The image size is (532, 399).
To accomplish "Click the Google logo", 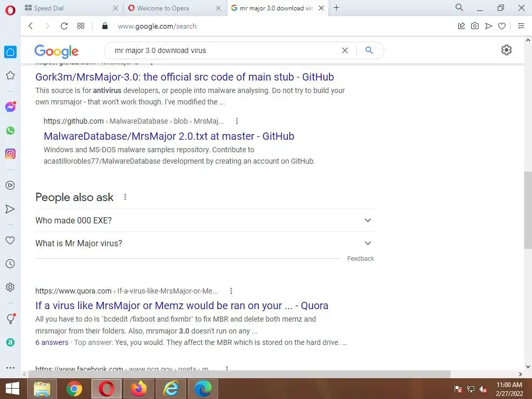I will pos(56,51).
